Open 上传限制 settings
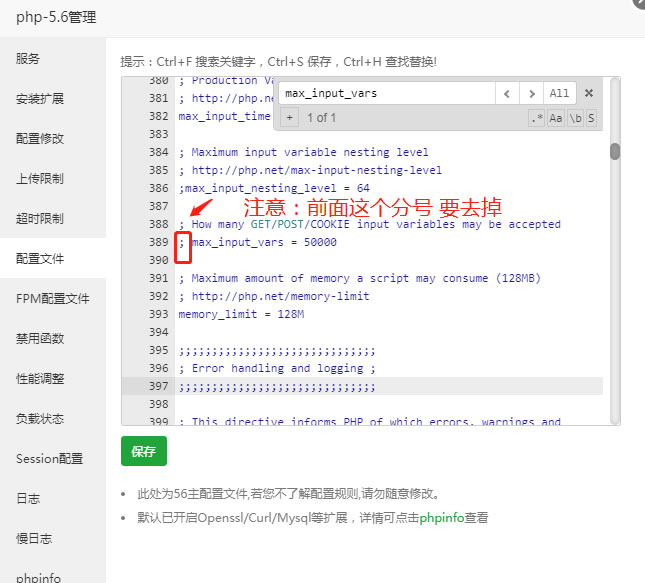Viewport: 645px width, 583px height. click(40, 178)
